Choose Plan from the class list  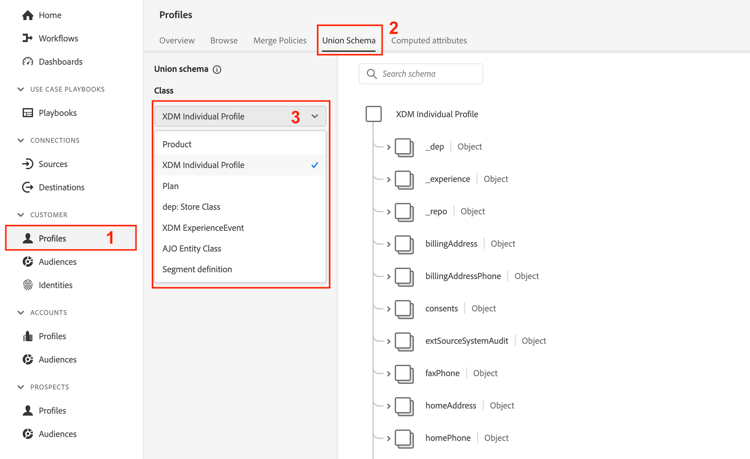click(x=240, y=186)
